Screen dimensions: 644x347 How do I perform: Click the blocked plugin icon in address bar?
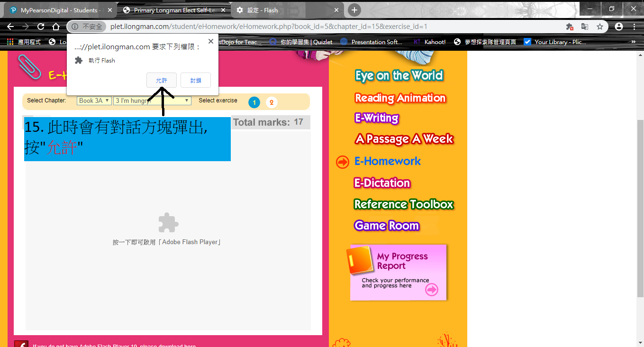pyautogui.click(x=570, y=27)
